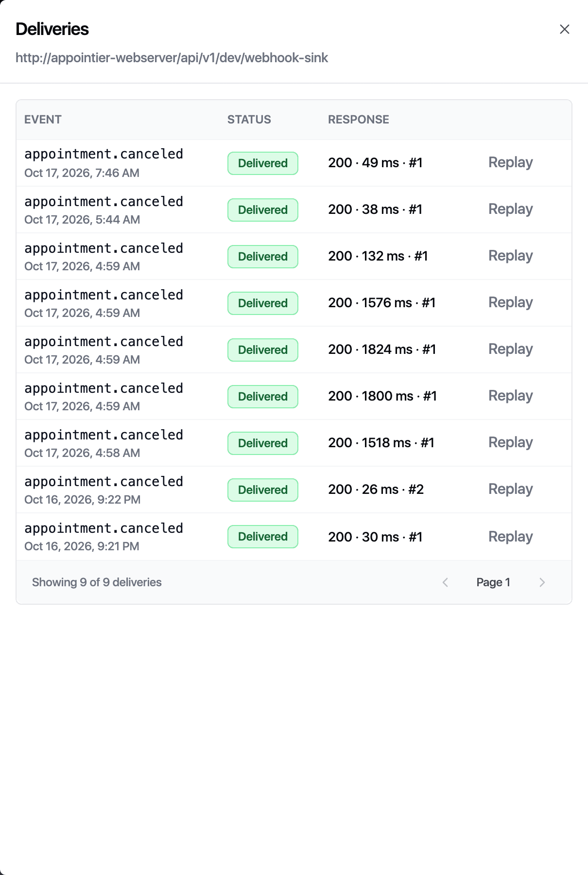Click the EVENT column header
This screenshot has height=875, width=588.
(43, 120)
